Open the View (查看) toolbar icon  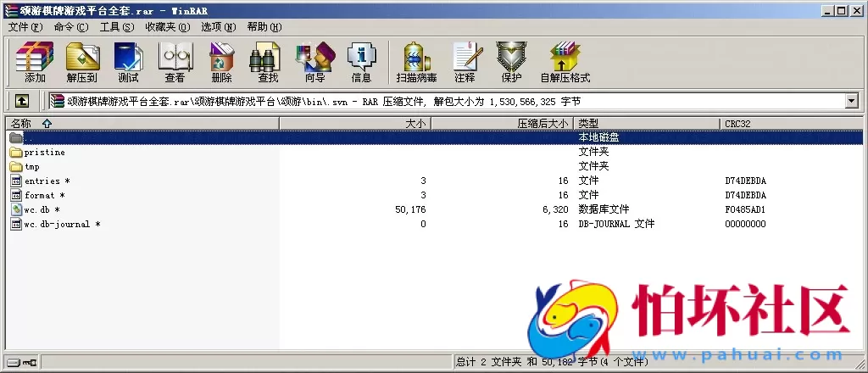tap(175, 57)
